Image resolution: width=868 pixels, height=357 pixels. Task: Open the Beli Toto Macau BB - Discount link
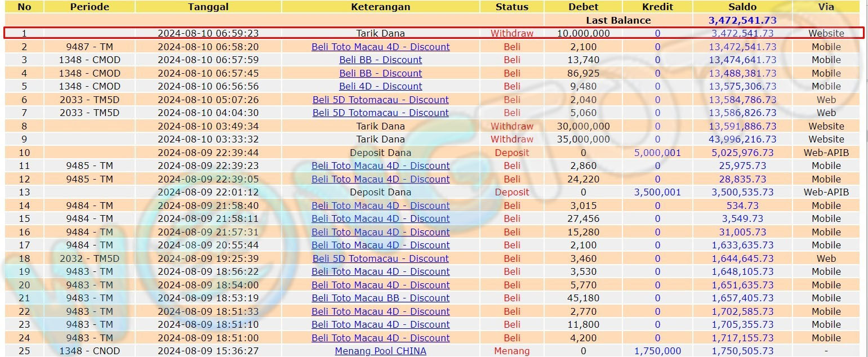(380, 298)
